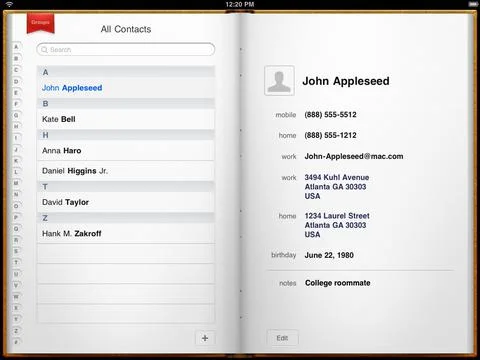Go to letter T index tab
This screenshot has height=360, width=480.
[x=16, y=262]
